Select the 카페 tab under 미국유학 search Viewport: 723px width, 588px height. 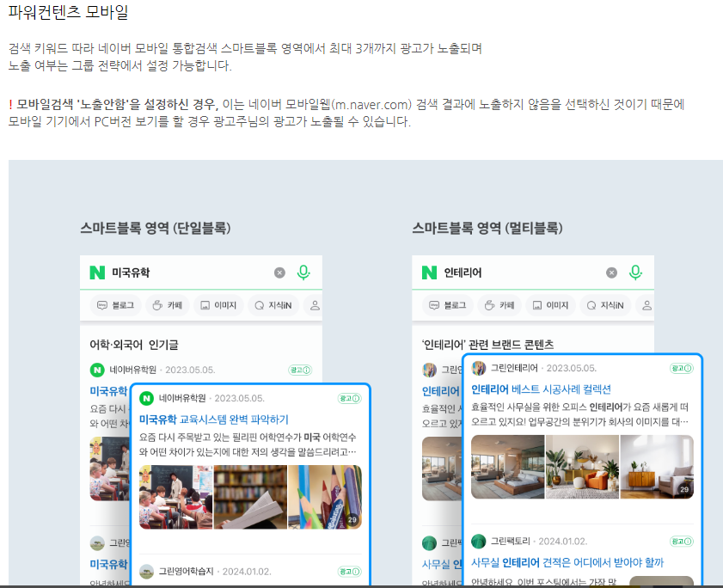[168, 305]
